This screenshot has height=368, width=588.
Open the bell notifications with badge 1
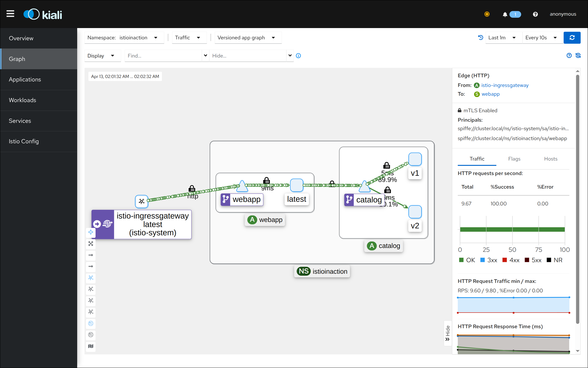coord(512,14)
